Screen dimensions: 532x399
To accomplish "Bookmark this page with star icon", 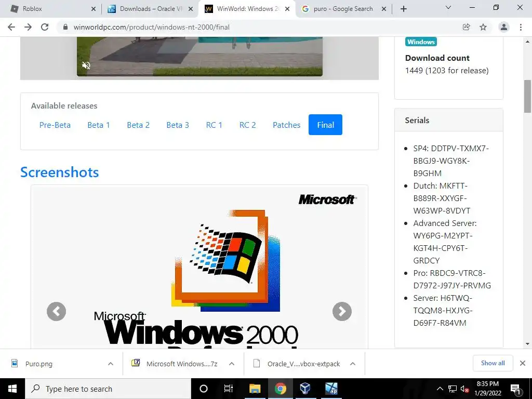I will pyautogui.click(x=483, y=27).
